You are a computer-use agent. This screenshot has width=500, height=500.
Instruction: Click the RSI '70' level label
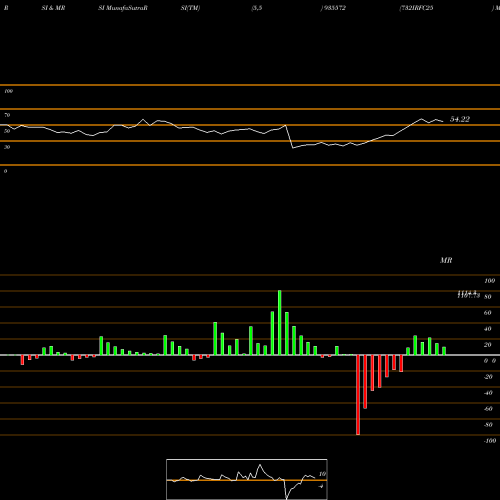(7, 115)
